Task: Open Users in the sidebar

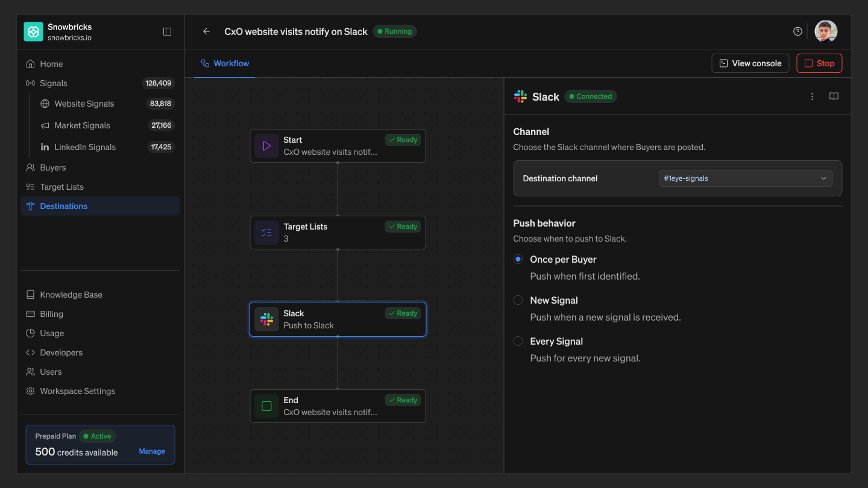Action: point(100,372)
